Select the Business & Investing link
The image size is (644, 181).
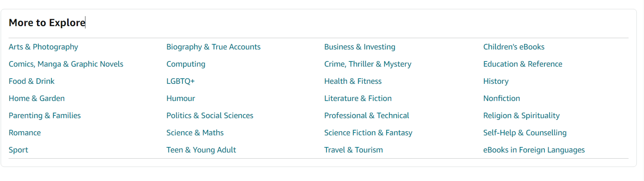pyautogui.click(x=360, y=47)
